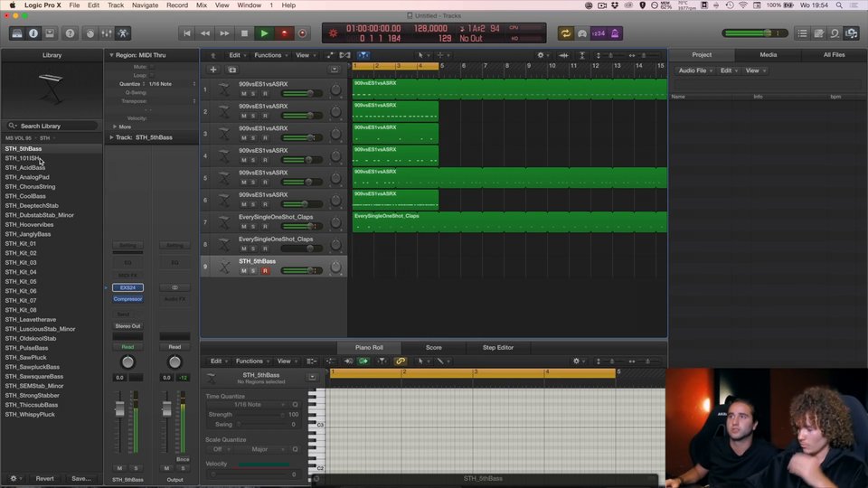Open the Piano Roll Edit menu

coord(219,361)
